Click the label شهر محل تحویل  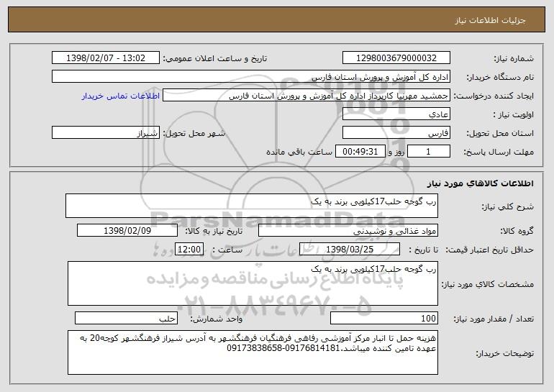tap(194, 134)
